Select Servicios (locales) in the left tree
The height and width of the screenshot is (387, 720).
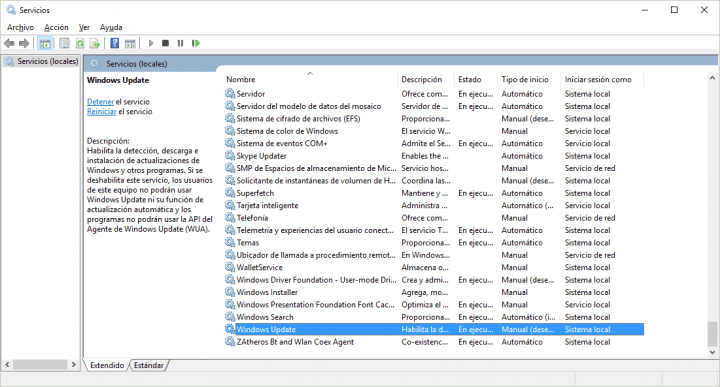pyautogui.click(x=42, y=61)
